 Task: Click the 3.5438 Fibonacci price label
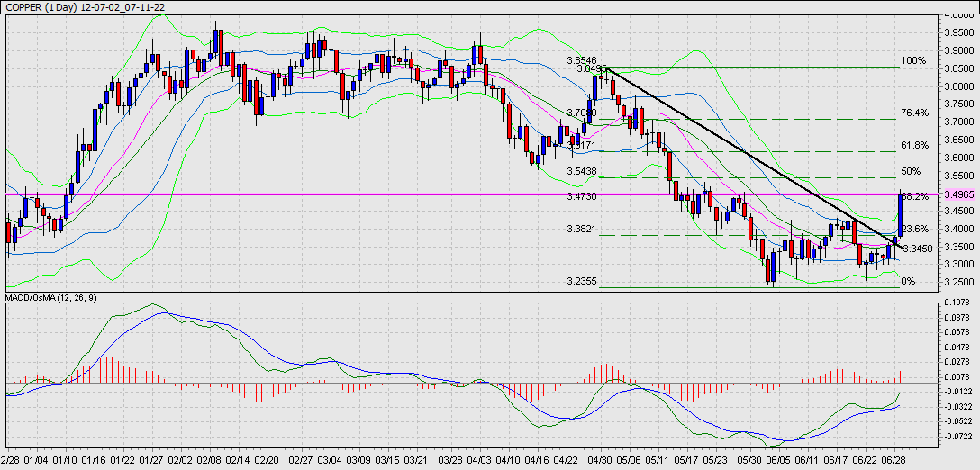(x=582, y=171)
